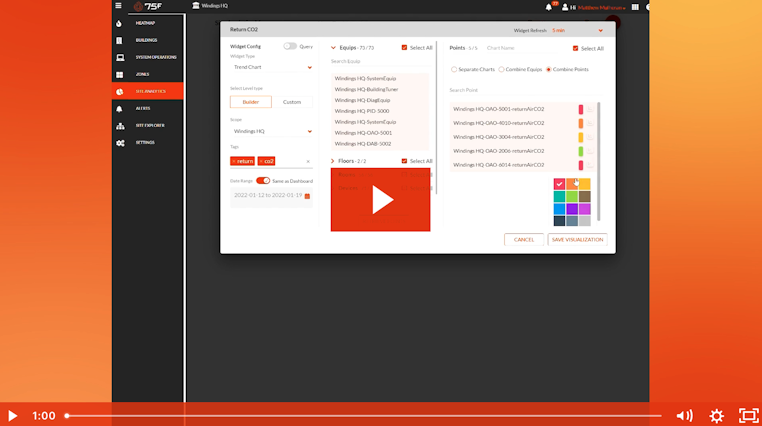Toggle the video player volume speaker
Screen dimensions: 762x426
pyautogui.click(x=685, y=416)
